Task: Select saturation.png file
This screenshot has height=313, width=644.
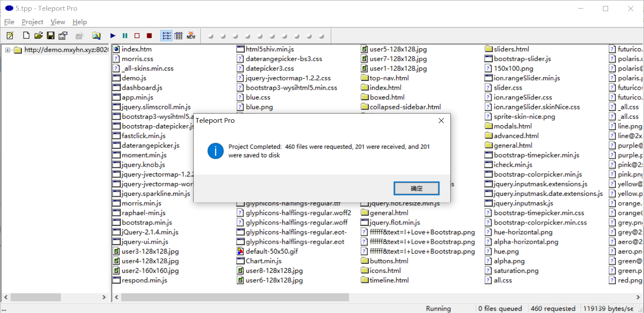Action: [511, 271]
